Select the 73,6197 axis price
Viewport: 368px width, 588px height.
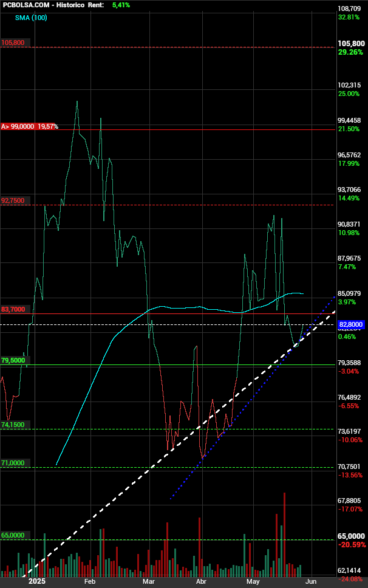click(349, 432)
